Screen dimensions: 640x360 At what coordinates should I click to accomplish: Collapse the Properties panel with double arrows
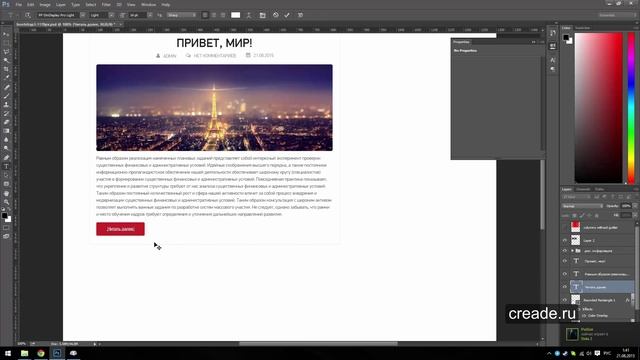[533, 42]
